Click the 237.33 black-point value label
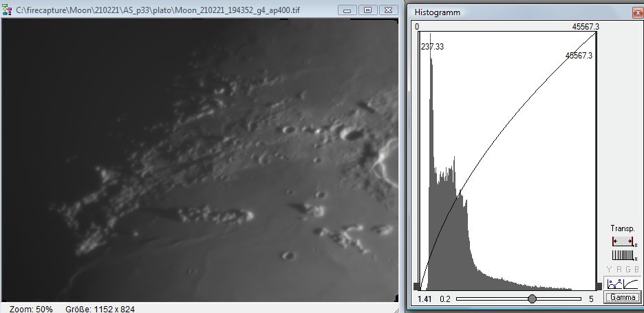The width and height of the screenshot is (644, 313). coord(432,47)
